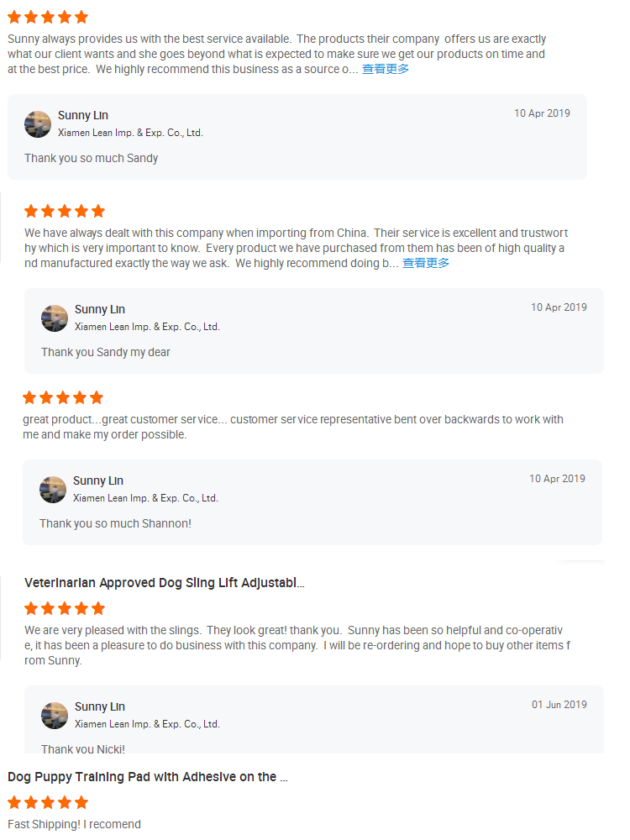Open the Dog Puppy Training Pad with Adhesive title
This screenshot has height=840, width=630.
[148, 777]
